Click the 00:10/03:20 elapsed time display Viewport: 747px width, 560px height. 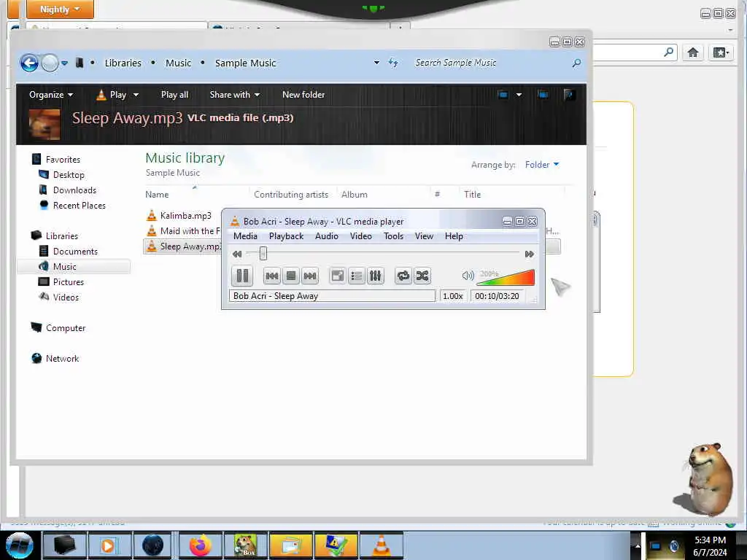(x=497, y=296)
